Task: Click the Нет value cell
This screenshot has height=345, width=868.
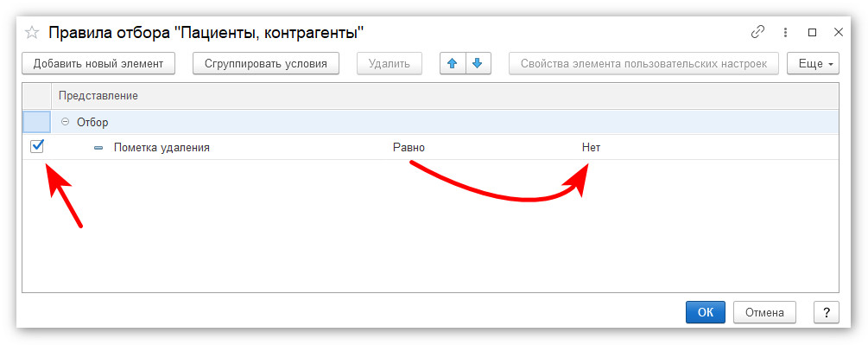Action: tap(591, 148)
